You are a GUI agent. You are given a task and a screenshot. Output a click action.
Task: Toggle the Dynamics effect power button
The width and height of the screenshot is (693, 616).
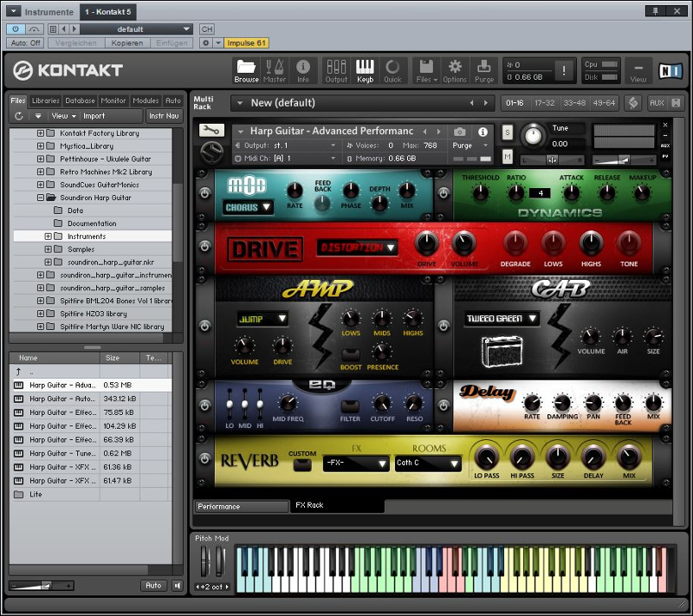444,193
